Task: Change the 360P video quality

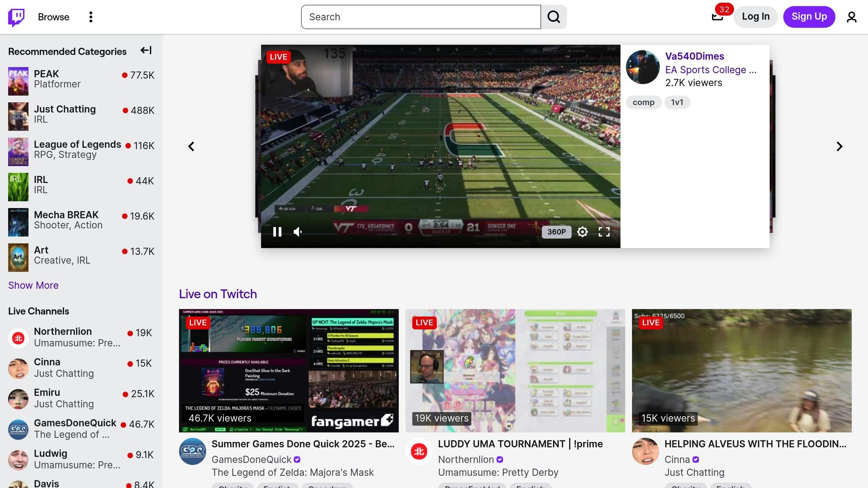Action: pyautogui.click(x=556, y=232)
